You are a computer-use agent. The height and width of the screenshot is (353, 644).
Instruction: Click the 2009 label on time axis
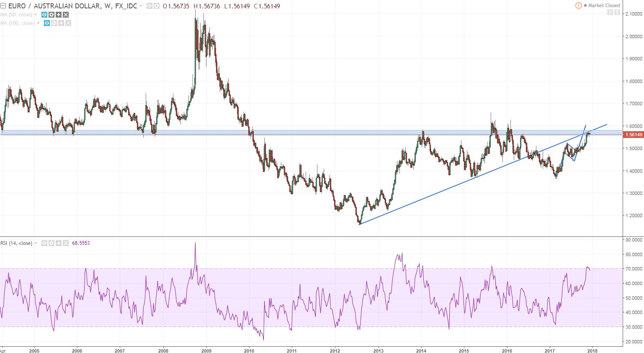[x=206, y=350]
